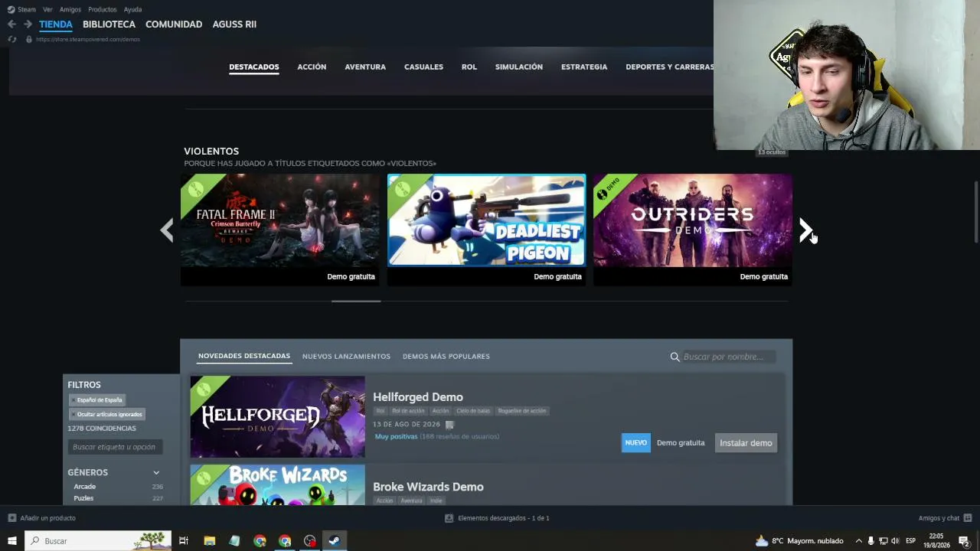Click the weather widget on the taskbar
Screen dimensions: 980x551
(x=799, y=541)
